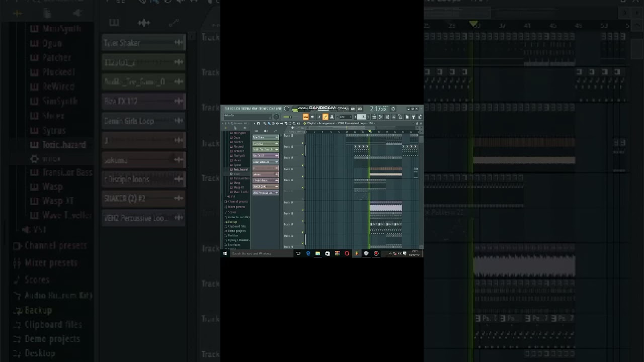Click the Windows Start button
644x362 pixels.
click(225, 253)
